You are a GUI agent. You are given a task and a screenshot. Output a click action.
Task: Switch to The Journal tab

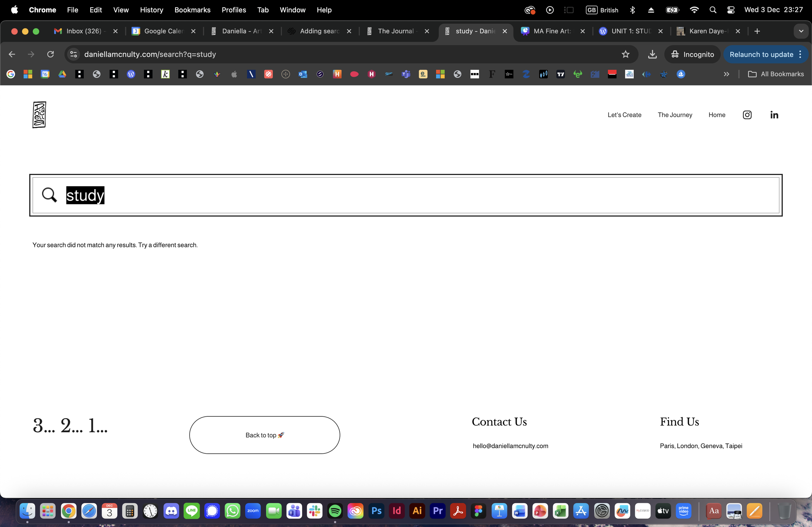pos(396,31)
